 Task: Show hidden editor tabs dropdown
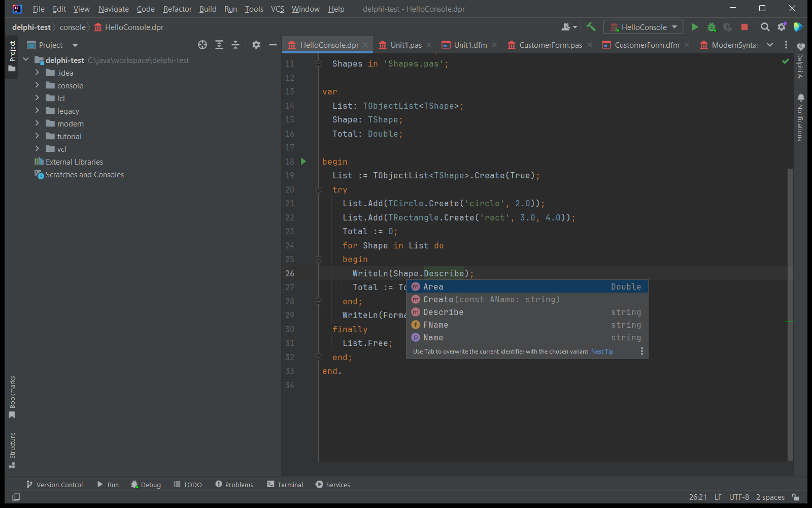point(770,45)
